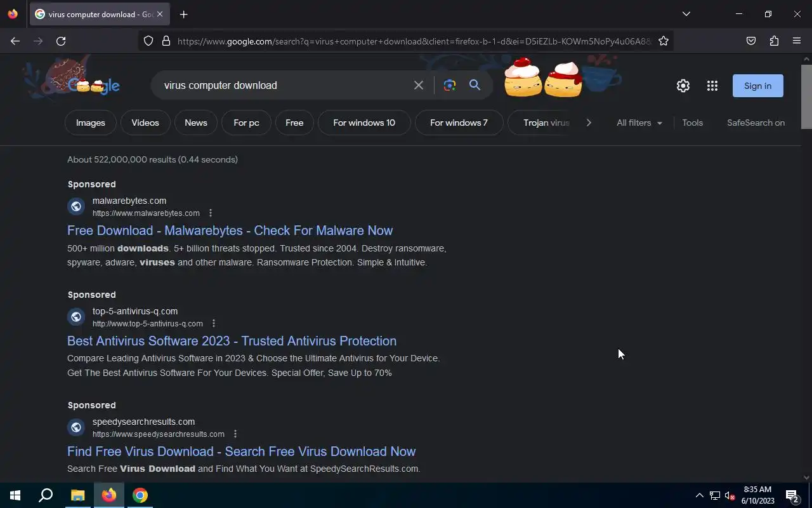Show hidden system tray icons
812x508 pixels.
click(699, 495)
